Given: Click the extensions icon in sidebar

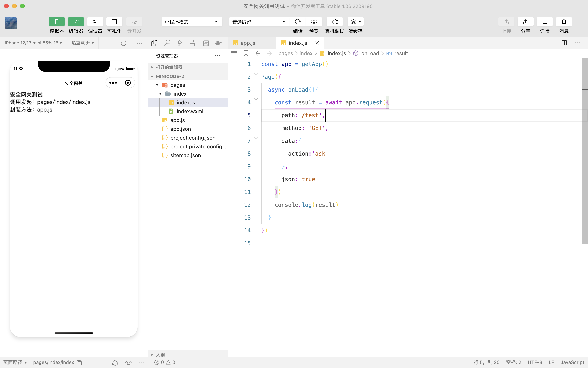Looking at the screenshot, I should pyautogui.click(x=193, y=43).
